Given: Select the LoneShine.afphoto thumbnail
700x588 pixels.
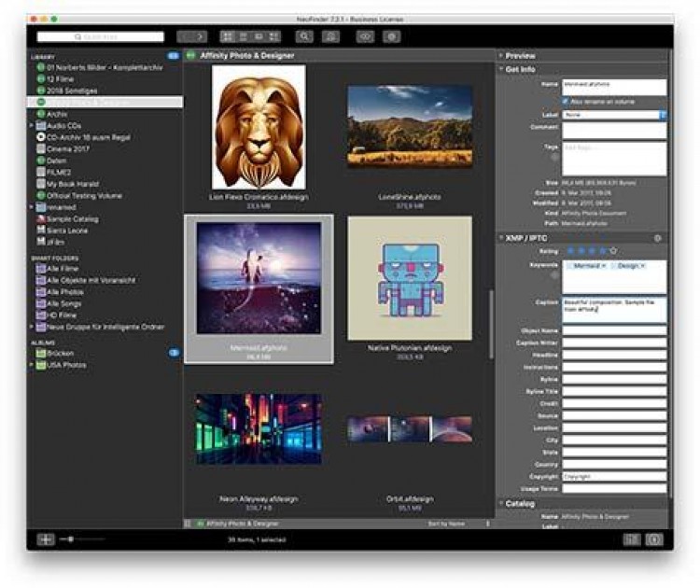Looking at the screenshot, I should pos(410,127).
